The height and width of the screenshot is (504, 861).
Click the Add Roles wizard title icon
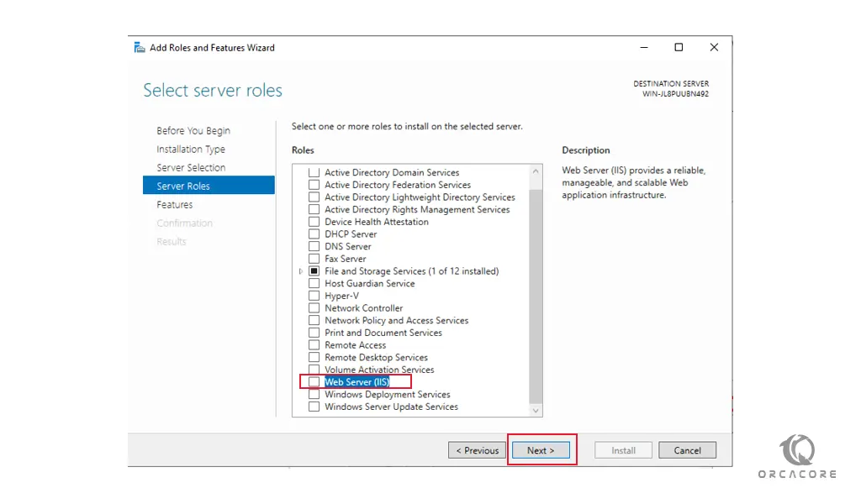point(140,48)
